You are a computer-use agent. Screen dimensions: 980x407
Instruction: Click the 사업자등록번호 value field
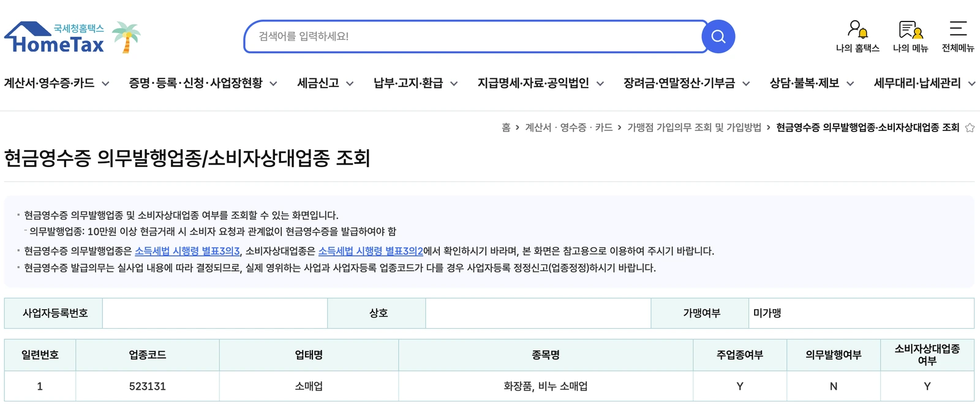tap(215, 313)
